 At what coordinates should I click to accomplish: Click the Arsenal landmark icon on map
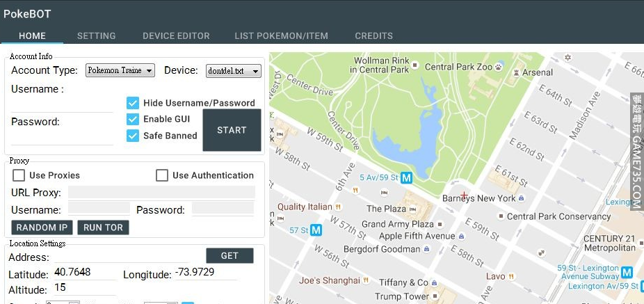[x=517, y=72]
